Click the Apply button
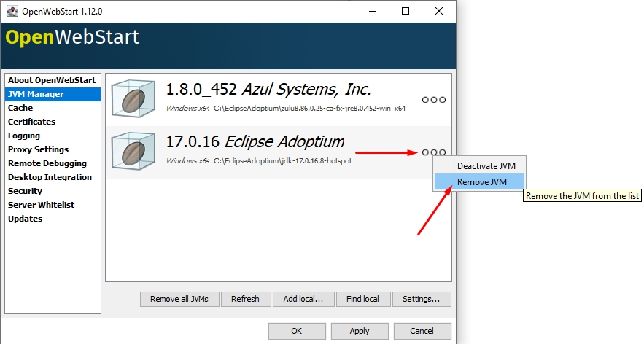Screen dimensions: 644x344 (x=360, y=331)
